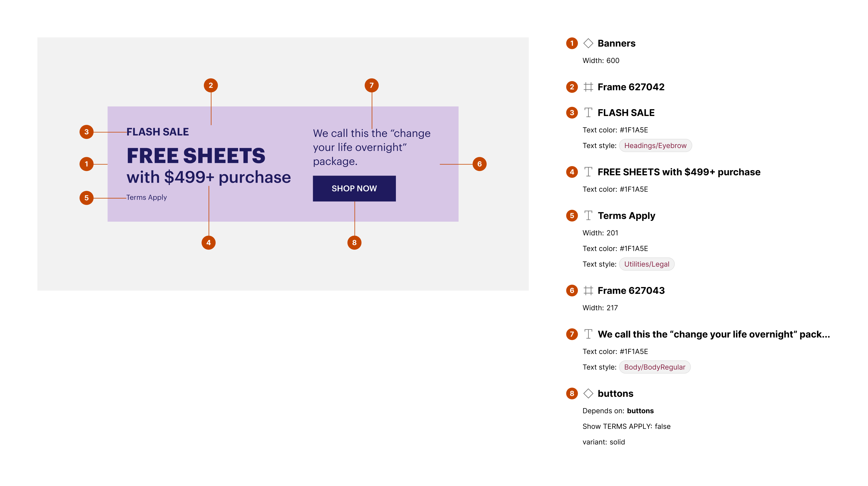Viewport: 868px width, 486px height.
Task: Click the component diamond icon next to buttons
Action: coord(588,393)
